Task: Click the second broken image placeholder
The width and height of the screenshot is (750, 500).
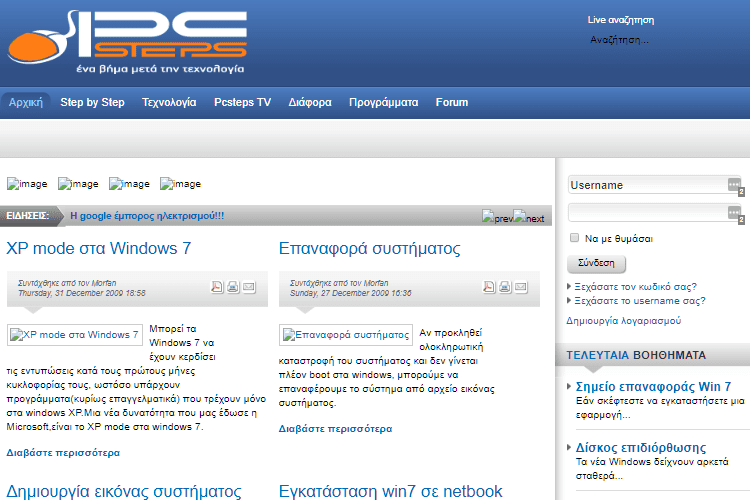Action: click(x=78, y=184)
